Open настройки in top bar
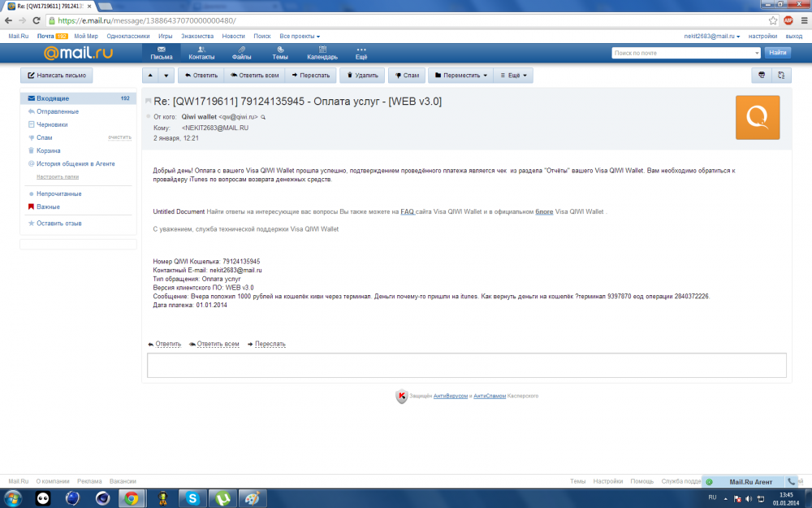The width and height of the screenshot is (812, 508). [x=762, y=37]
